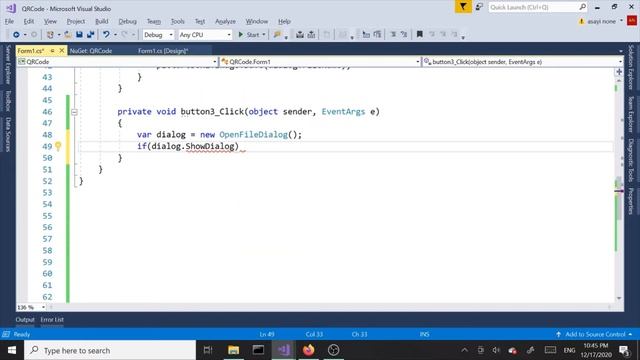Click the Increase Indent toolbar icon
Viewport: 640px width, 360px height.
(x=377, y=35)
